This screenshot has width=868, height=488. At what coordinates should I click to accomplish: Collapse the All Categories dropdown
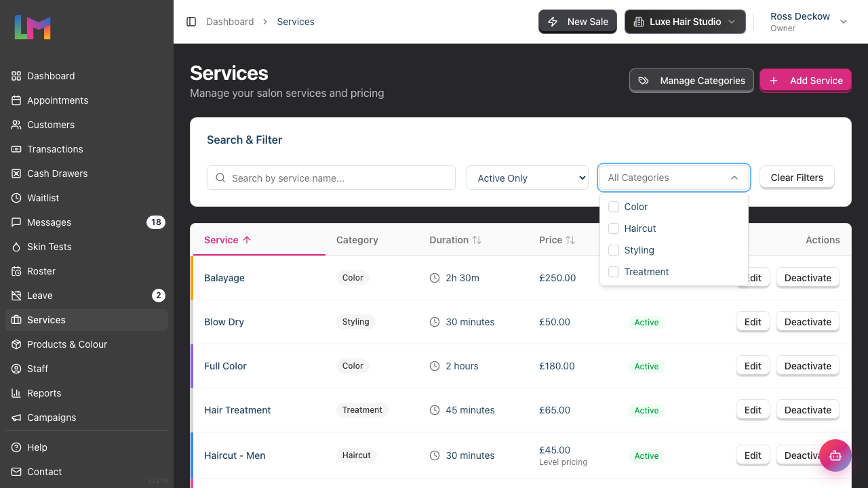[674, 178]
